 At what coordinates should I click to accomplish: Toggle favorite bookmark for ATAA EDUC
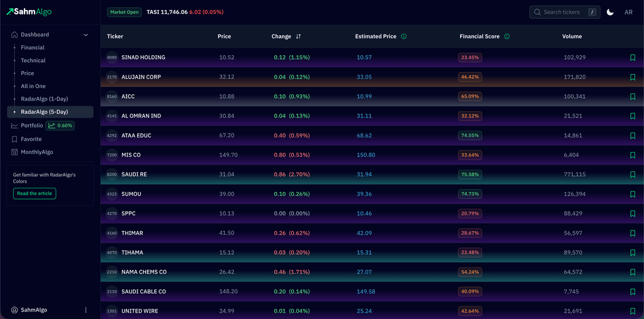point(632,136)
